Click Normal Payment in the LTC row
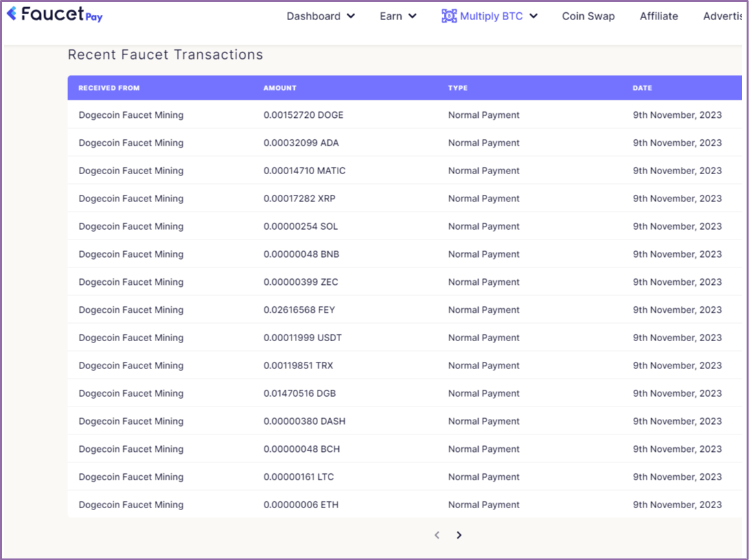This screenshot has width=749, height=560. tap(483, 477)
